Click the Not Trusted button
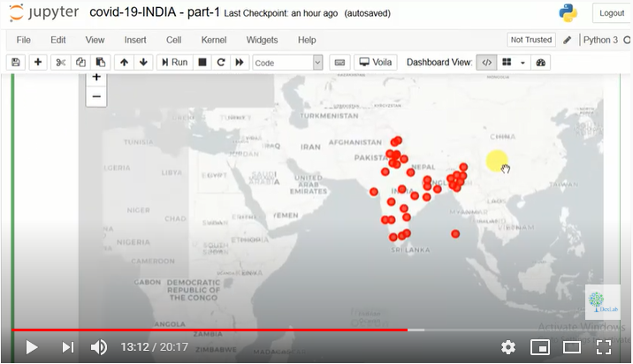 530,40
